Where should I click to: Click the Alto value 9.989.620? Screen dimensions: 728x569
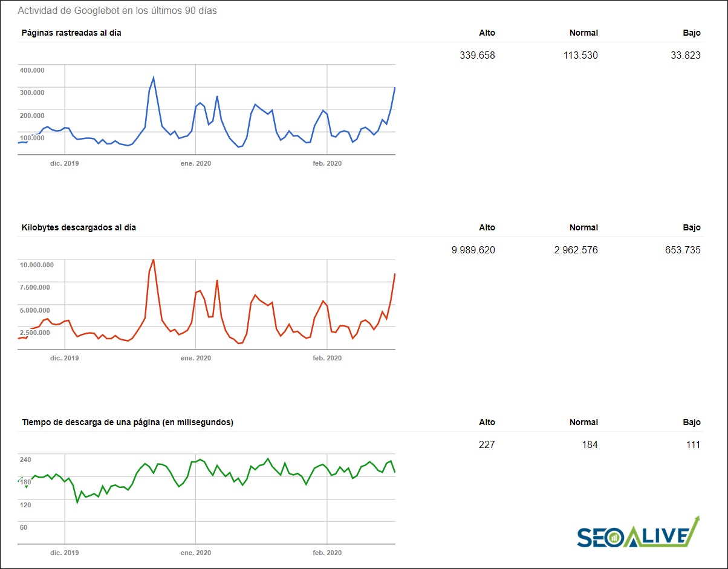pyautogui.click(x=473, y=250)
